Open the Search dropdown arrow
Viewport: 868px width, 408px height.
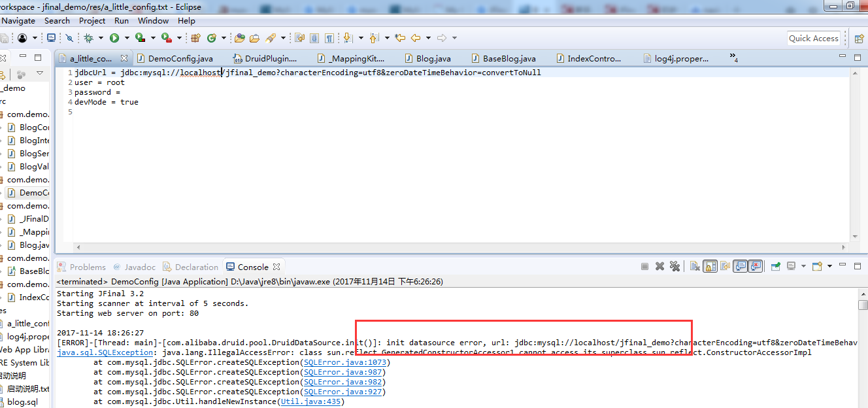(283, 38)
